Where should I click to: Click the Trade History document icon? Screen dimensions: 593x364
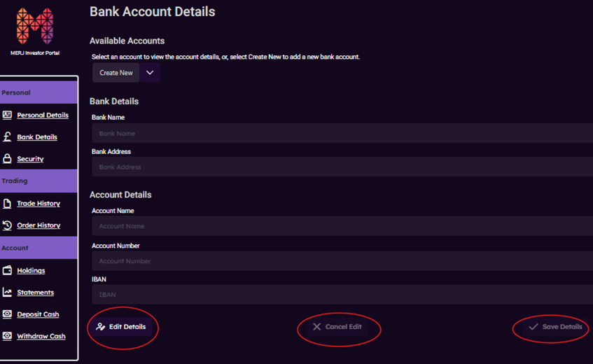(x=7, y=204)
